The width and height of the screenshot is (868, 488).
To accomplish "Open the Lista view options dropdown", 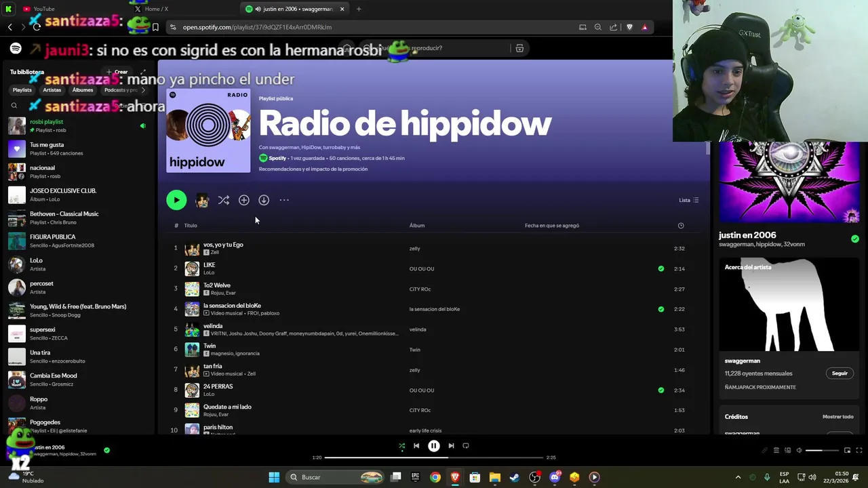I will pyautogui.click(x=689, y=200).
